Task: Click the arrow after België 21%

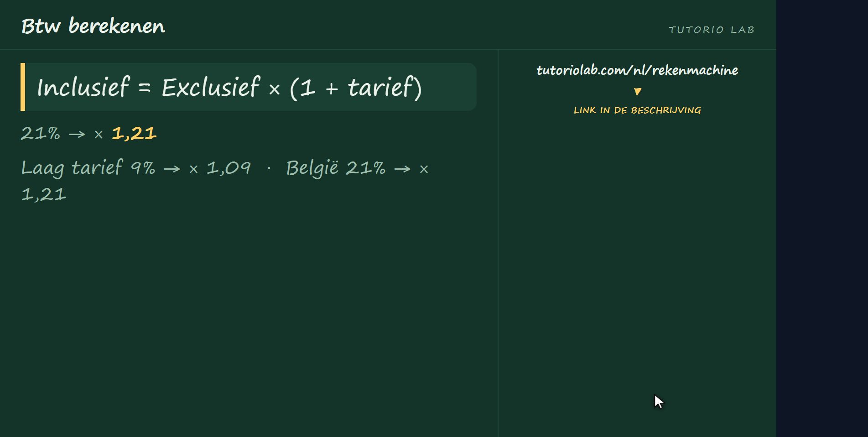Action: pos(402,169)
